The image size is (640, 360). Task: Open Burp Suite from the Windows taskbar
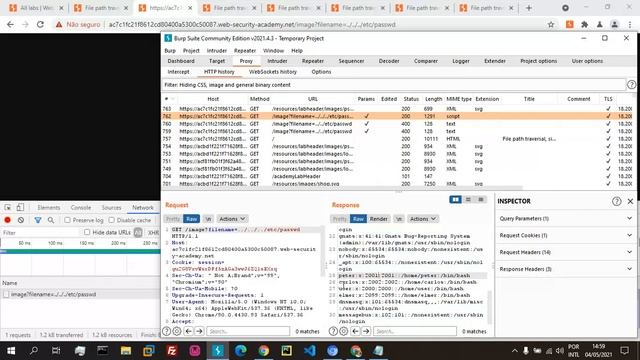pos(218,350)
